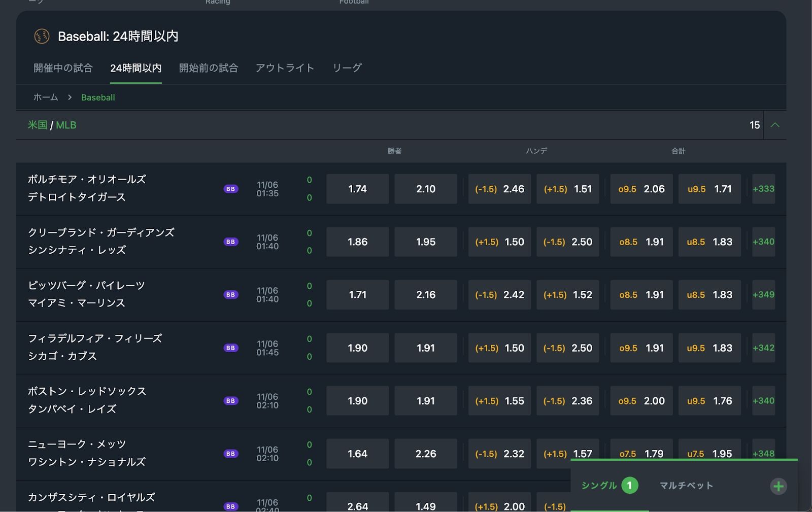The height and width of the screenshot is (512, 812).
Task: Select Marlins handicap (+1.5) 1.52
Action: pos(567,295)
